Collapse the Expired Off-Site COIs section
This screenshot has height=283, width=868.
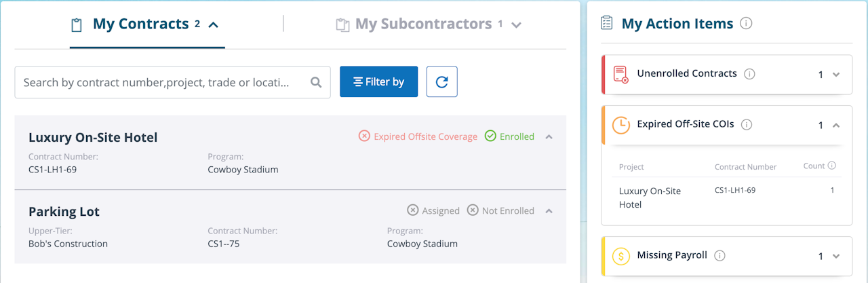pos(836,126)
